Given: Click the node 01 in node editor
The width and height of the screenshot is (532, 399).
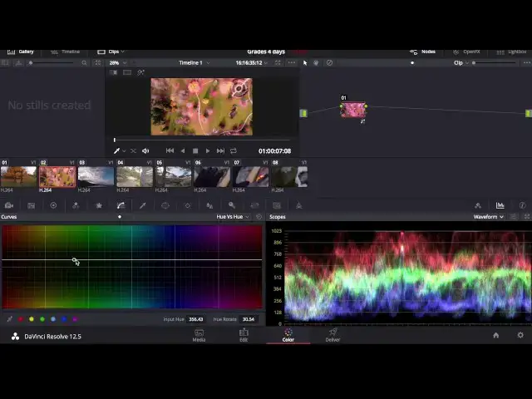Looking at the screenshot, I should pyautogui.click(x=353, y=110).
